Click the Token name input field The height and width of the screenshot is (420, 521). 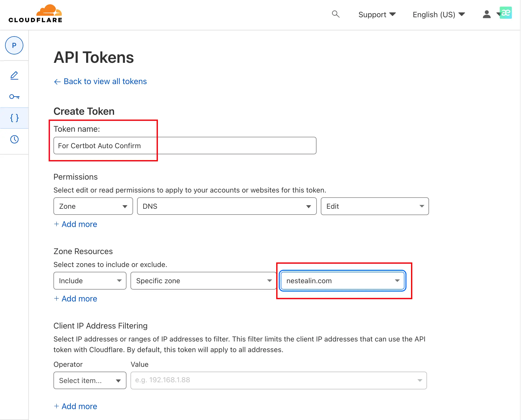(185, 146)
